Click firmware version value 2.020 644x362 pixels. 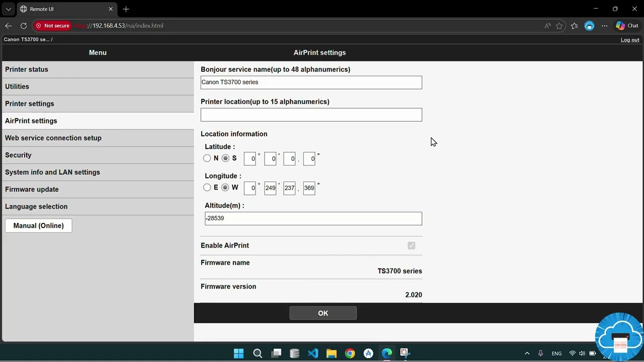click(x=414, y=295)
